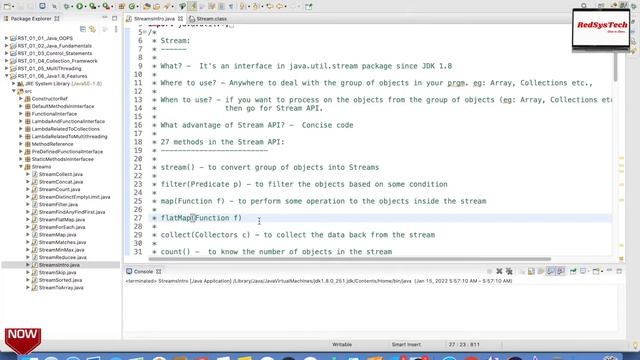The height and width of the screenshot is (360, 640).
Task: Expand JRE System Library node
Action: coord(13,84)
